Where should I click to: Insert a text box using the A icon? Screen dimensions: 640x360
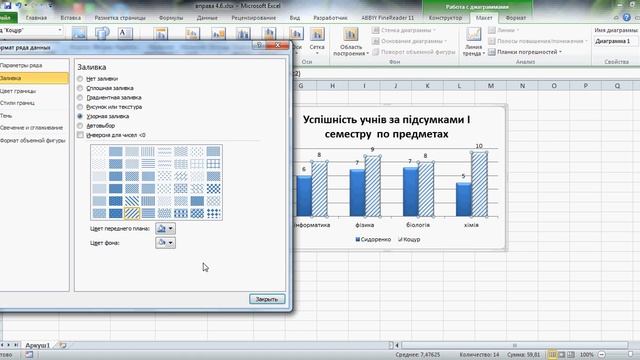(125, 33)
